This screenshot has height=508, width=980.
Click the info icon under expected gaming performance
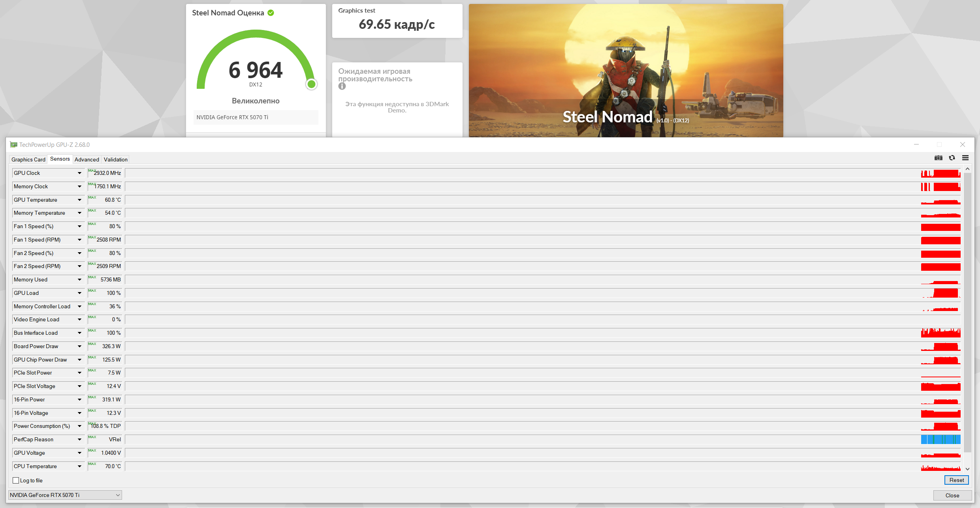(342, 86)
